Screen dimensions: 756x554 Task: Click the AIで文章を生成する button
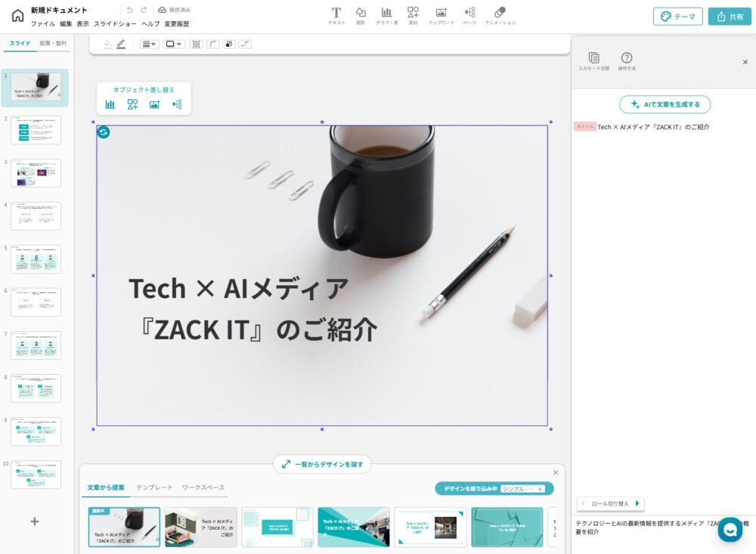[665, 104]
